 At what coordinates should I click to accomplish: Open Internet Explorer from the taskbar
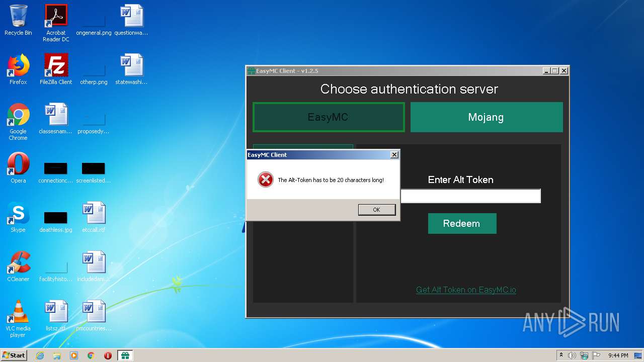tap(40, 355)
